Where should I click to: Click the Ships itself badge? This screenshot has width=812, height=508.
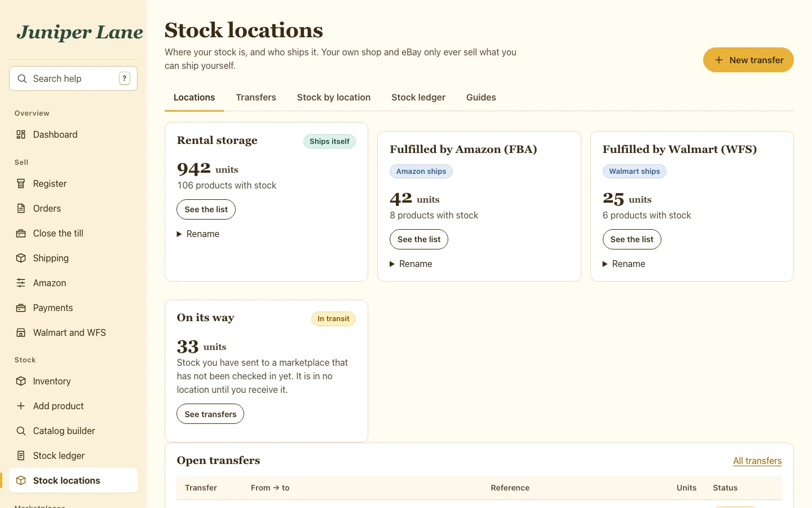click(x=329, y=141)
